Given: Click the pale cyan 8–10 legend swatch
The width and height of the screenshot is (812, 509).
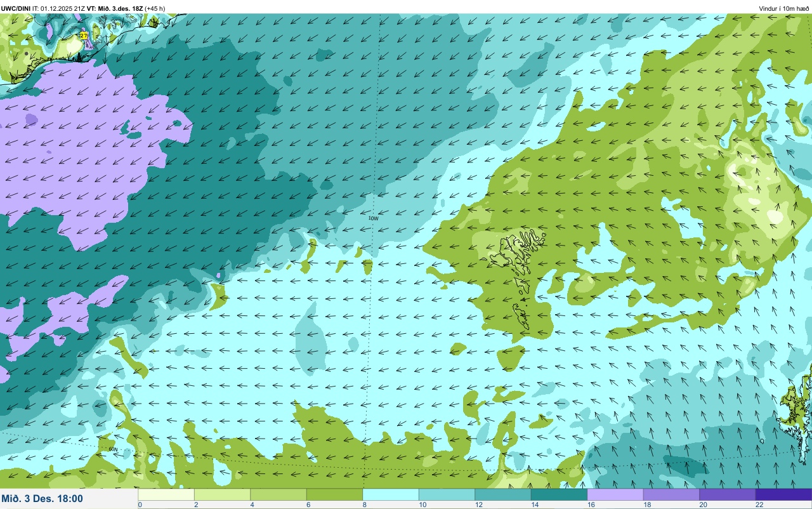Looking at the screenshot, I should pos(391,494).
